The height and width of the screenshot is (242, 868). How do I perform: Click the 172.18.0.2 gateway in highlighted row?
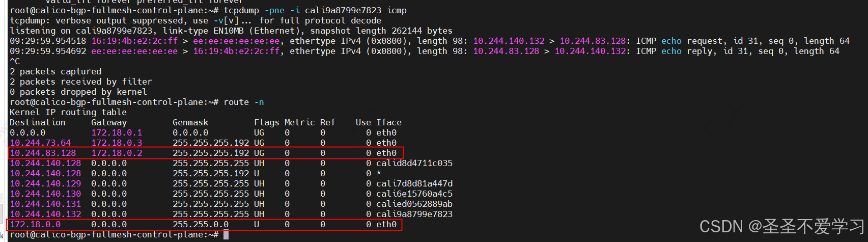[x=117, y=153]
